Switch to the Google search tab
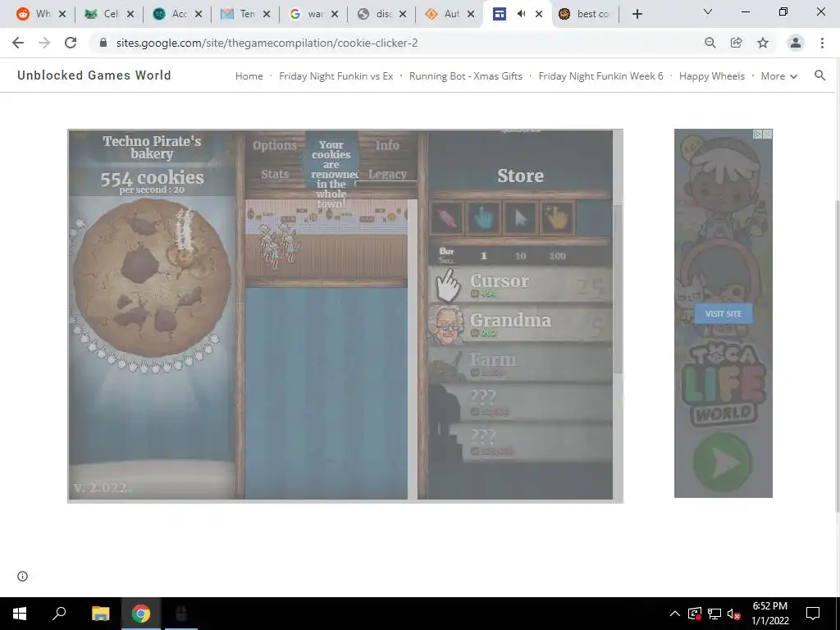Image resolution: width=840 pixels, height=630 pixels. (x=313, y=14)
